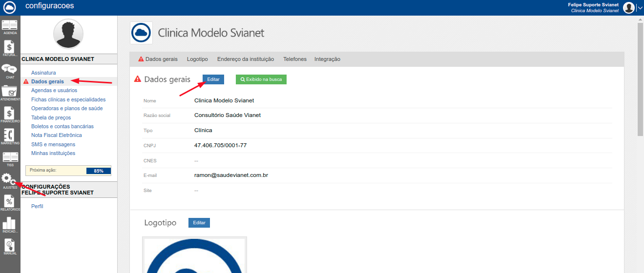Click the configuracoes title in header

pyautogui.click(x=50, y=6)
